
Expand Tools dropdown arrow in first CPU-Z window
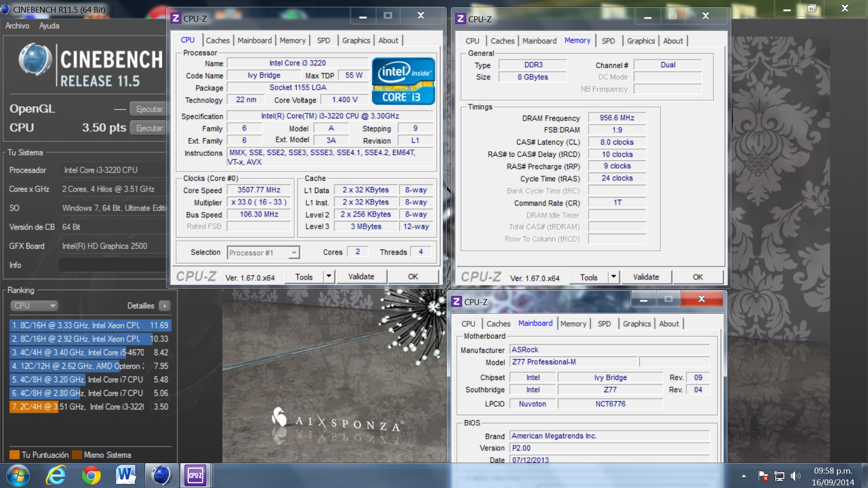(x=329, y=277)
